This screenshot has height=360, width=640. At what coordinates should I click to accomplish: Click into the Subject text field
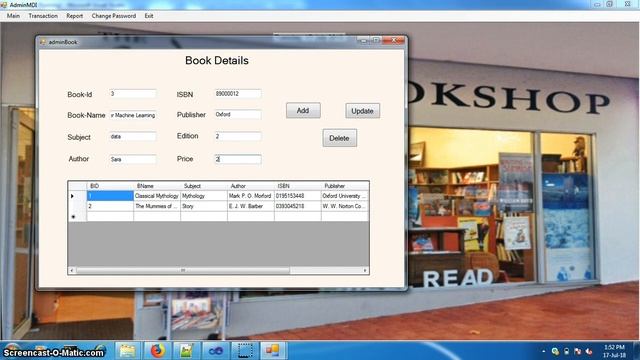point(133,137)
